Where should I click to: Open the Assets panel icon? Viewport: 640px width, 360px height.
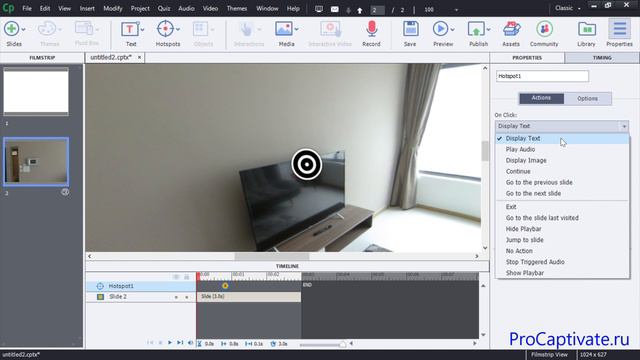pos(511,29)
